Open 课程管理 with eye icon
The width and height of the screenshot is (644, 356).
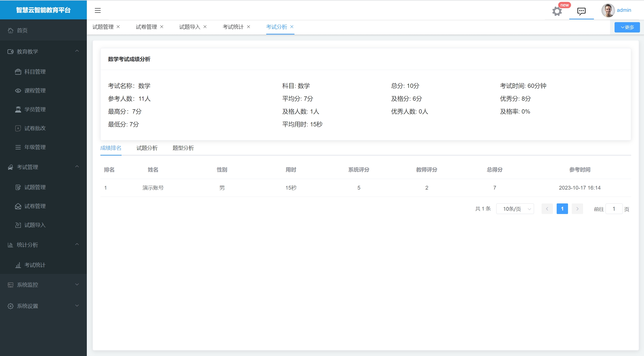pos(35,91)
